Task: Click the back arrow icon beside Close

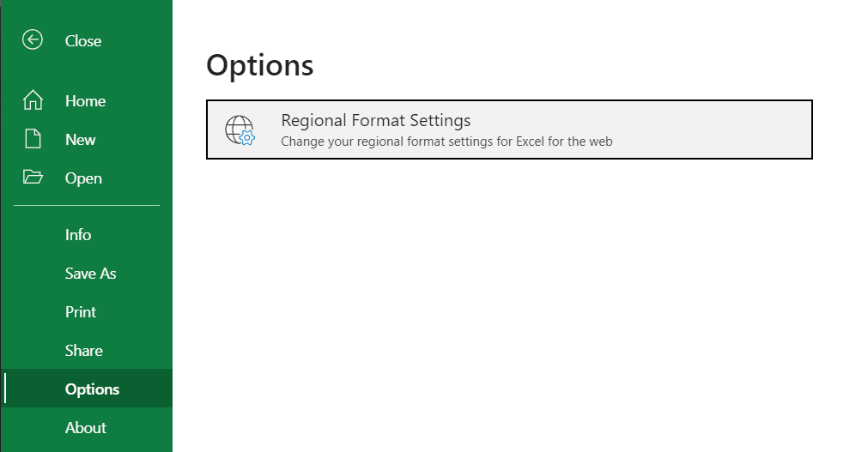Action: point(33,40)
